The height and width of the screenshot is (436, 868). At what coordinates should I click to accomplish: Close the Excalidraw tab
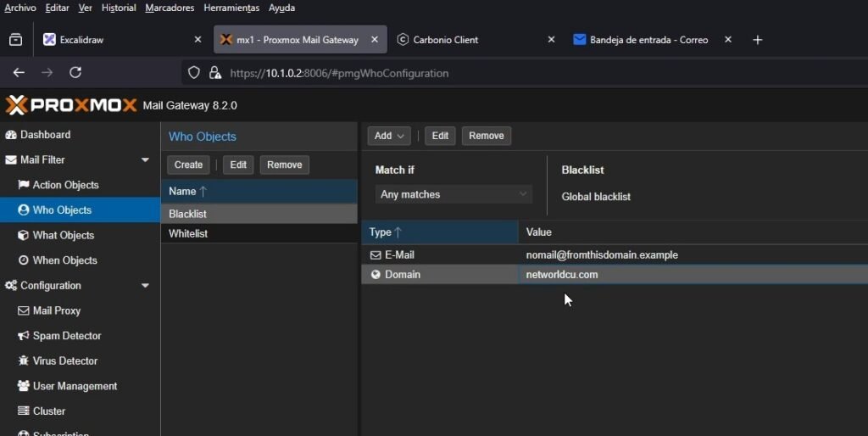pyautogui.click(x=198, y=40)
